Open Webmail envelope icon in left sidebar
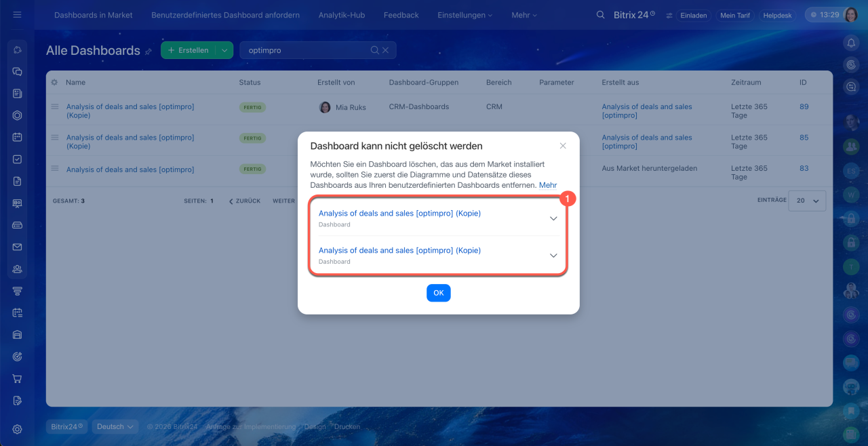Screen dimensions: 868x446 coord(18,247)
